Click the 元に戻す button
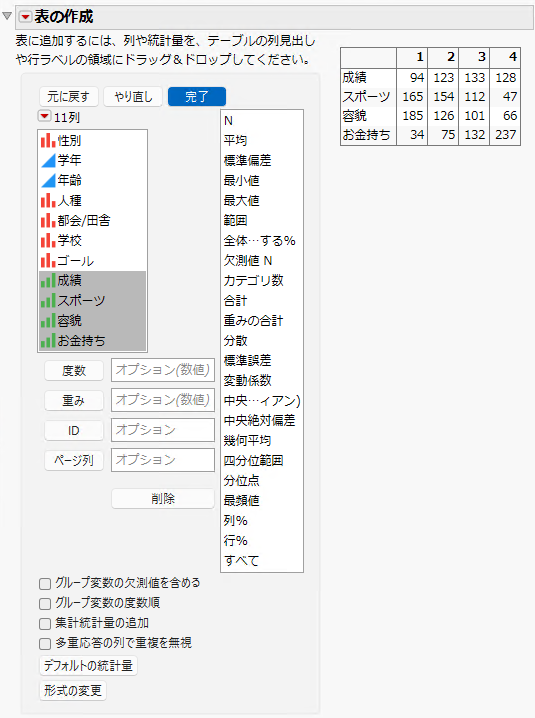Image resolution: width=535 pixels, height=718 pixels. point(68,97)
